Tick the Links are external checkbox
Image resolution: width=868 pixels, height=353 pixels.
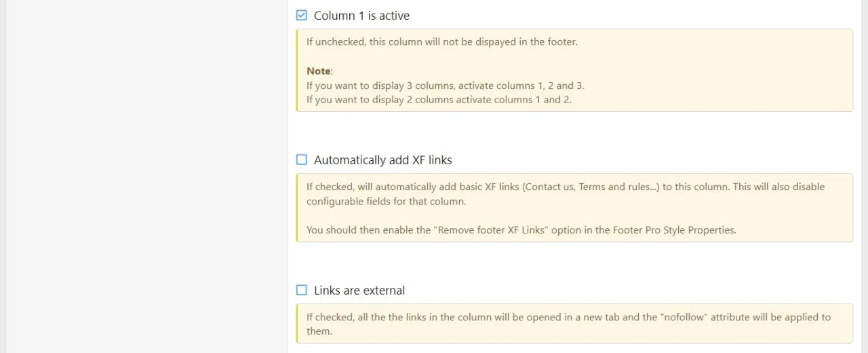[302, 291]
